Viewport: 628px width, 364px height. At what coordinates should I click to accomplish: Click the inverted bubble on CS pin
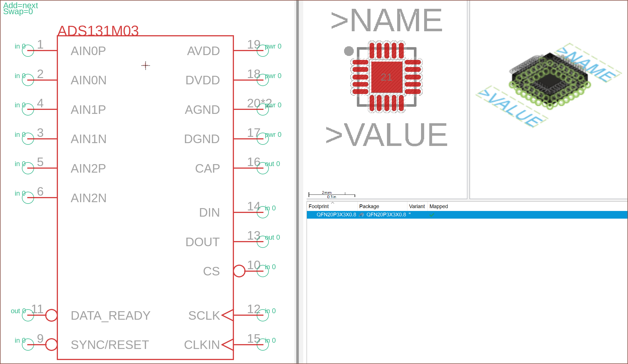pyautogui.click(x=239, y=271)
